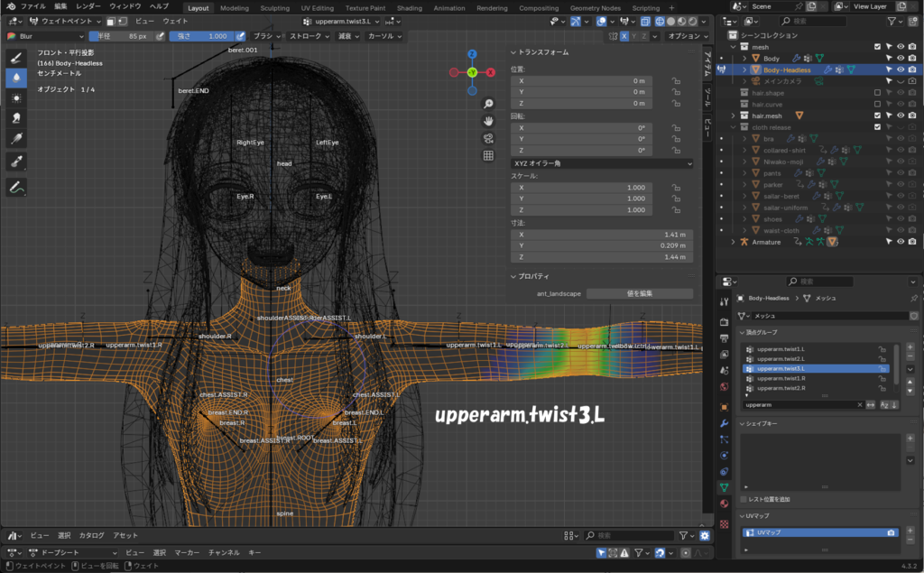Click the 値を編集 button
This screenshot has height=573, width=924.
pyautogui.click(x=639, y=293)
